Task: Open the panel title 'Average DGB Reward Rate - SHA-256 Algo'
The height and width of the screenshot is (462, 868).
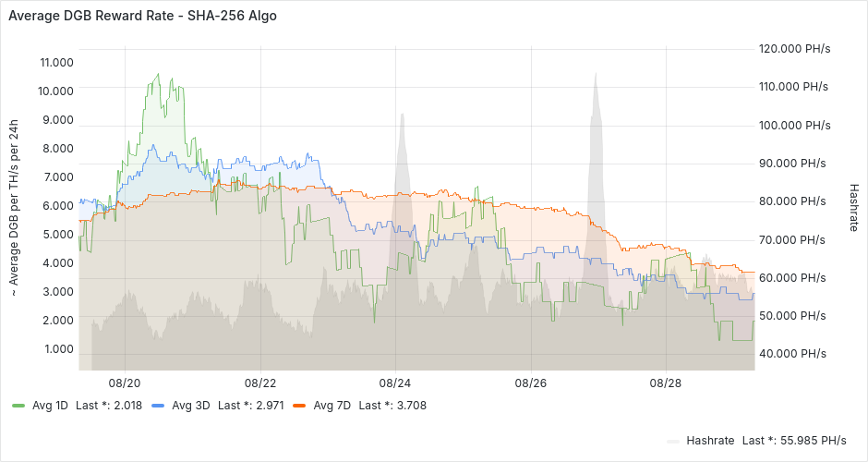Action: (143, 16)
